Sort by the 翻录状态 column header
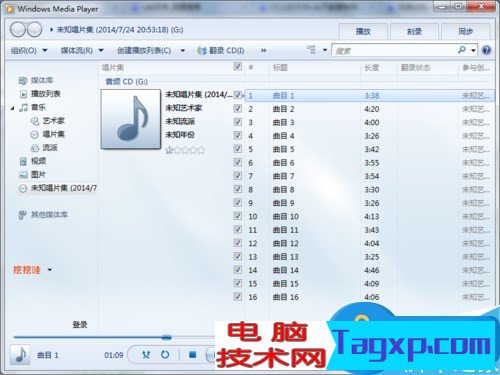Screen dimensions: 500x375 [416, 68]
